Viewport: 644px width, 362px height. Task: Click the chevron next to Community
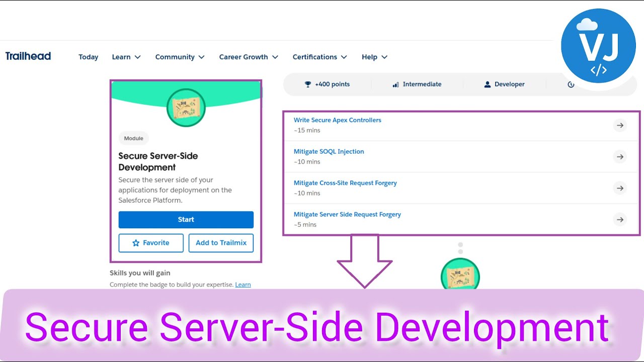tap(202, 57)
